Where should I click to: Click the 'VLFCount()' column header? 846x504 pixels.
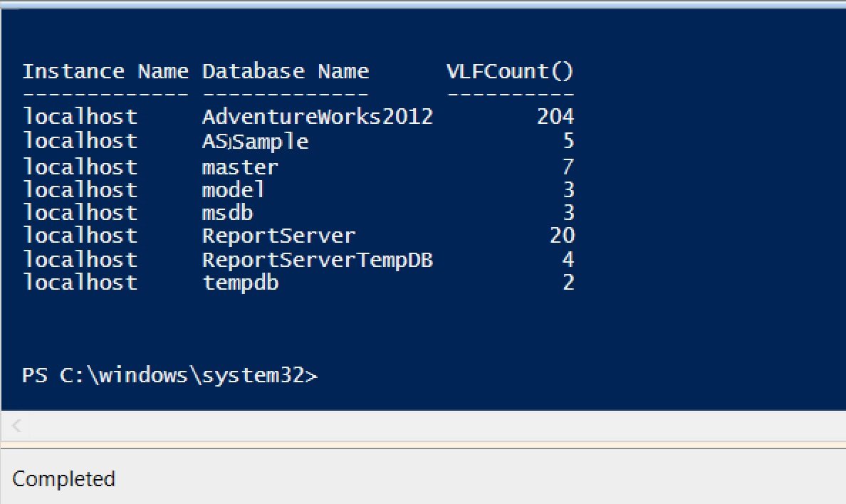[510, 71]
